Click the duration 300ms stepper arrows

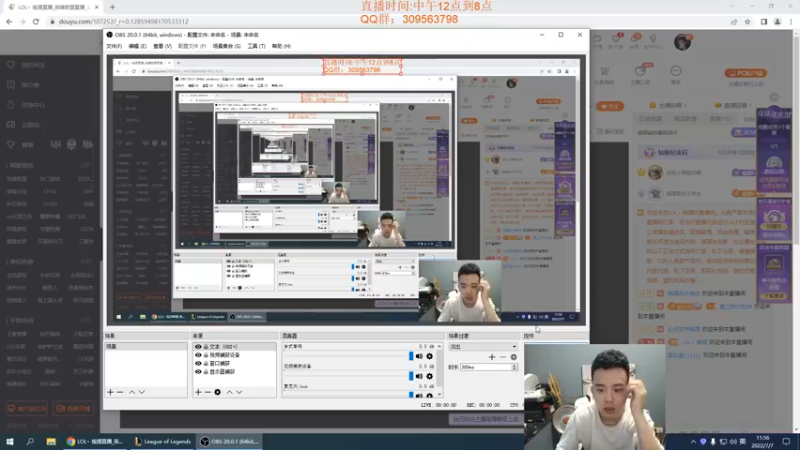(x=514, y=367)
